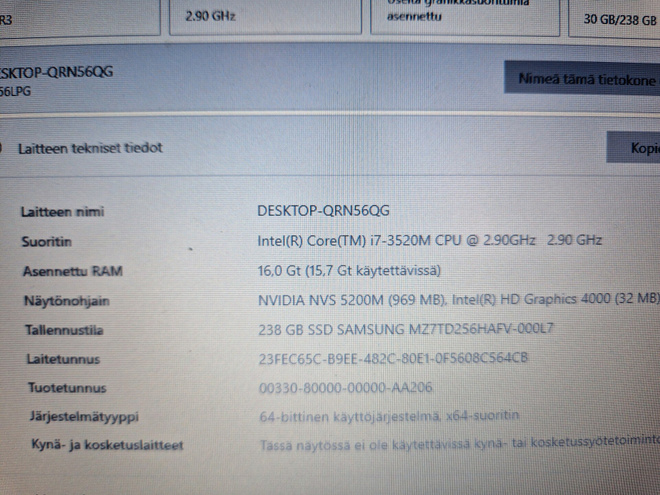Select pen and touch value 'Tässä näytössä ei ole'

460,444
